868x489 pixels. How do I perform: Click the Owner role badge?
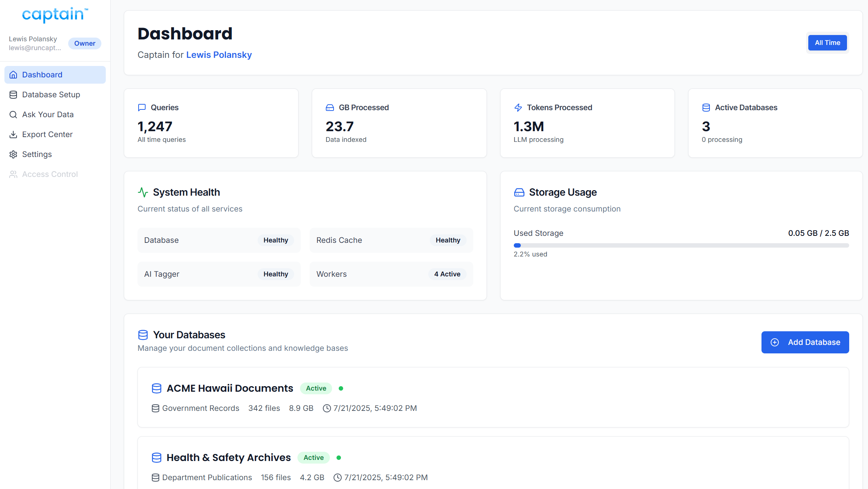click(84, 43)
